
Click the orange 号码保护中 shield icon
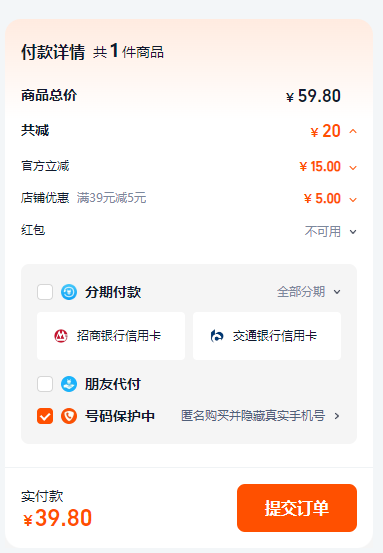pyautogui.click(x=69, y=416)
